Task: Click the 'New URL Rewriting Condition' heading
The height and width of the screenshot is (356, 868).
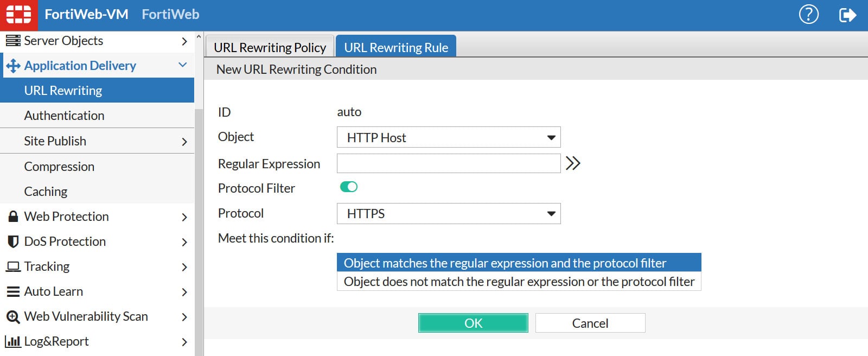Action: (x=296, y=69)
